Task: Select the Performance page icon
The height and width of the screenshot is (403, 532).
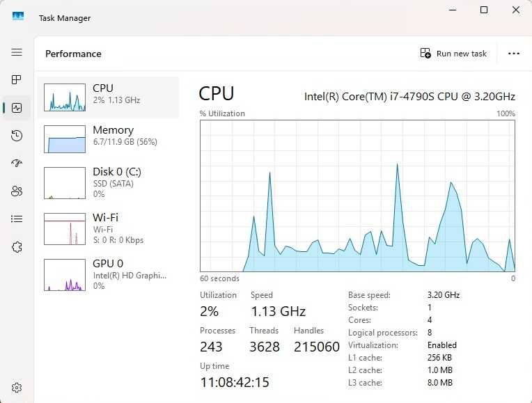Action: coord(17,108)
